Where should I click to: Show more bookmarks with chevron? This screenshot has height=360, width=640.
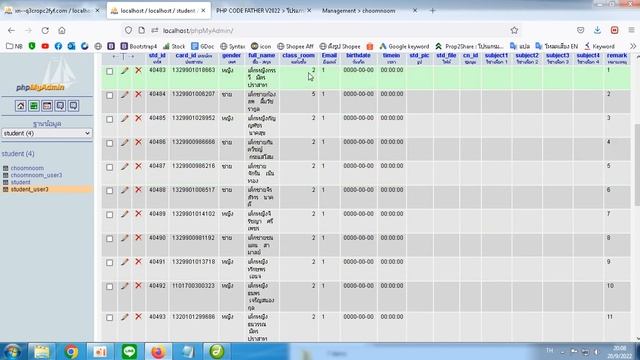(x=633, y=46)
